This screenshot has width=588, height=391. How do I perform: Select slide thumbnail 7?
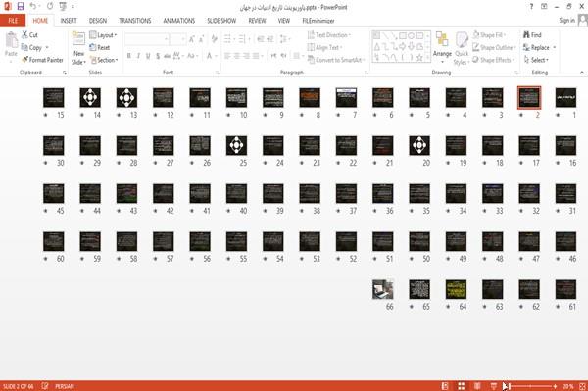(x=346, y=97)
